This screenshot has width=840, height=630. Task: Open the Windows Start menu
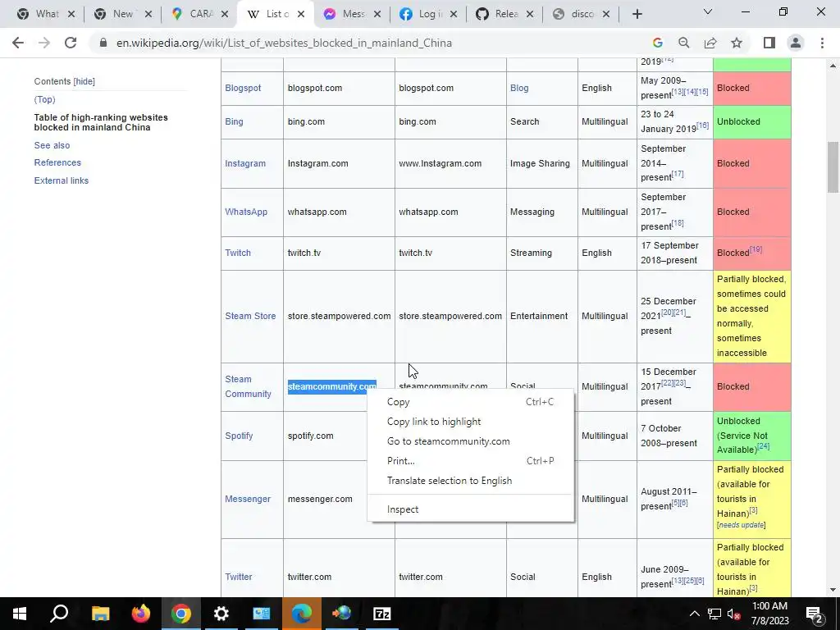click(20, 614)
